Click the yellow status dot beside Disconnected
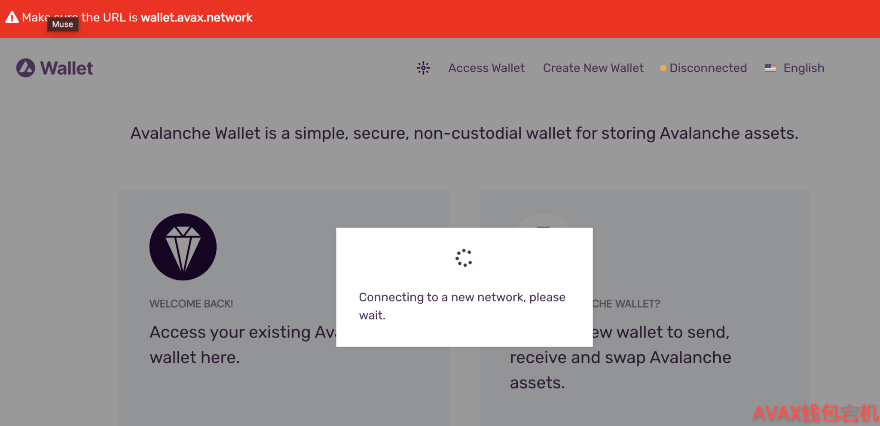Screen dimensions: 880x426 coord(663,68)
